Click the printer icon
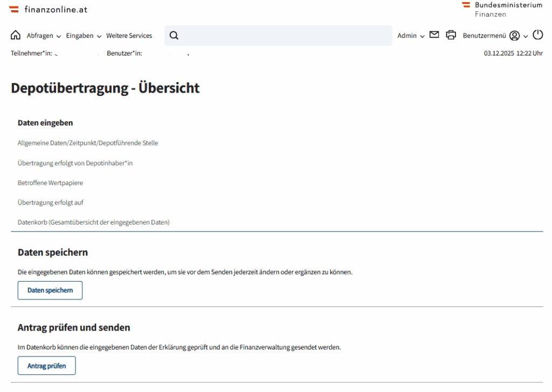This screenshot has height=392, width=552. pyautogui.click(x=451, y=36)
